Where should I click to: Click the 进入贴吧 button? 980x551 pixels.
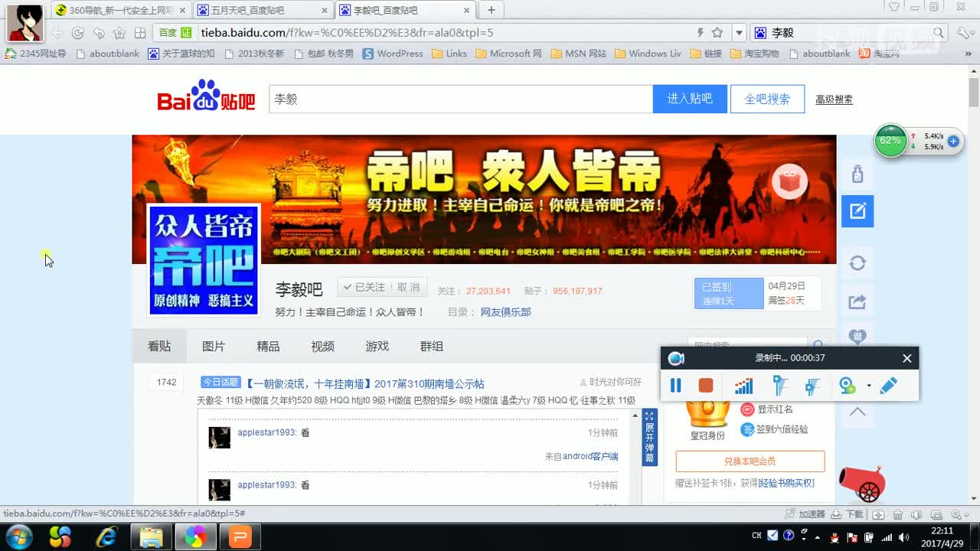point(690,99)
